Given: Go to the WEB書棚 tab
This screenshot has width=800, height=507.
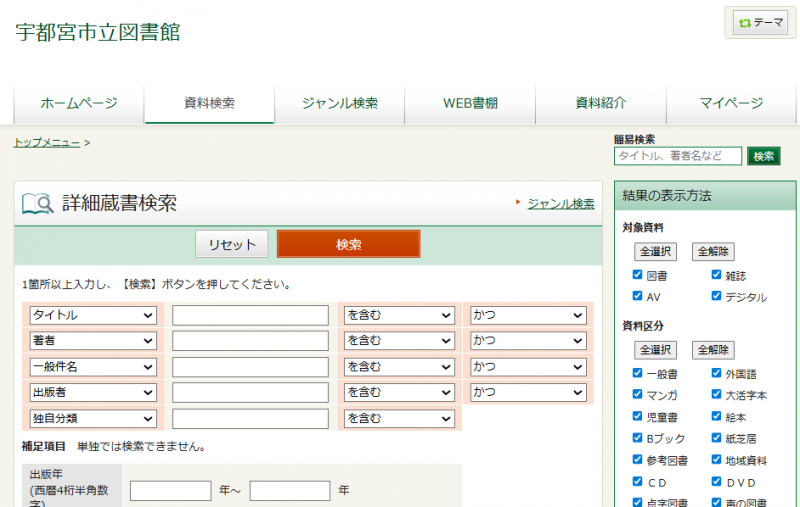Looking at the screenshot, I should tap(470, 103).
